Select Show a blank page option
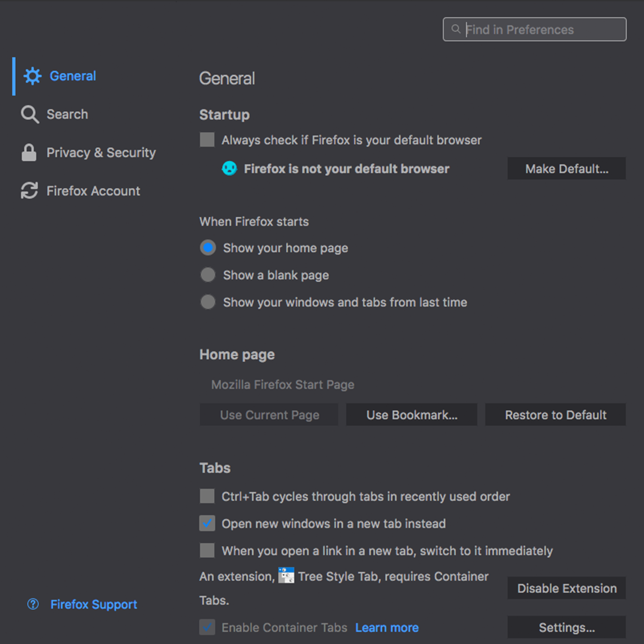Screen dimensions: 644x644 pos(208,275)
